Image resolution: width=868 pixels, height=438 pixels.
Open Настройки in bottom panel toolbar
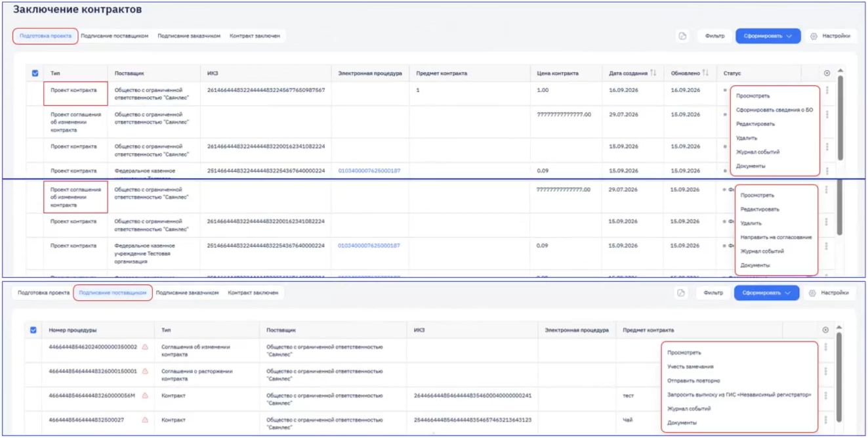(x=829, y=293)
